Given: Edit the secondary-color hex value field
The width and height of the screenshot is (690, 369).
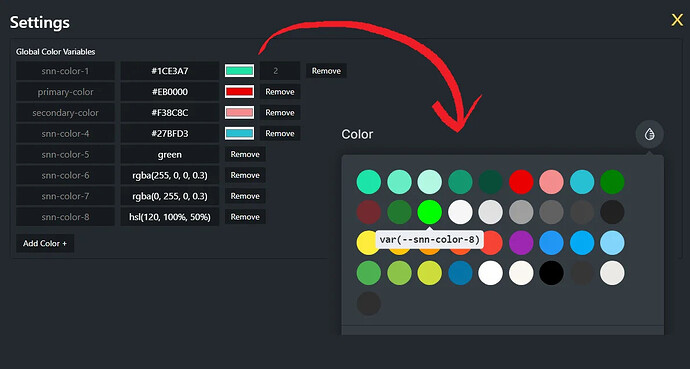Looking at the screenshot, I should (170, 113).
